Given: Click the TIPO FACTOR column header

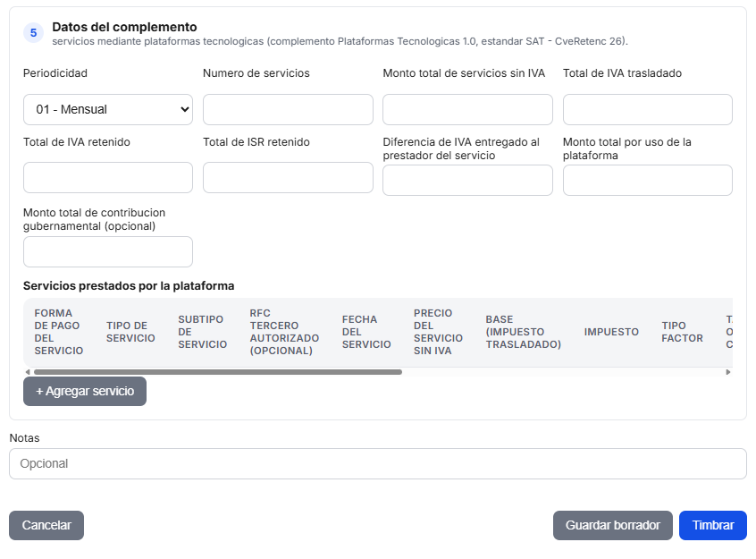Looking at the screenshot, I should (x=682, y=332).
